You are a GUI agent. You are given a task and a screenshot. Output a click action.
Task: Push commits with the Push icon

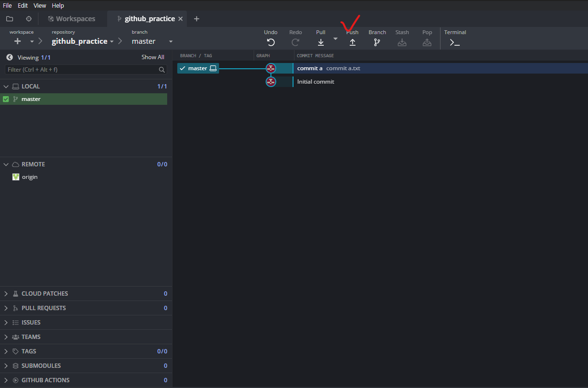tap(353, 42)
